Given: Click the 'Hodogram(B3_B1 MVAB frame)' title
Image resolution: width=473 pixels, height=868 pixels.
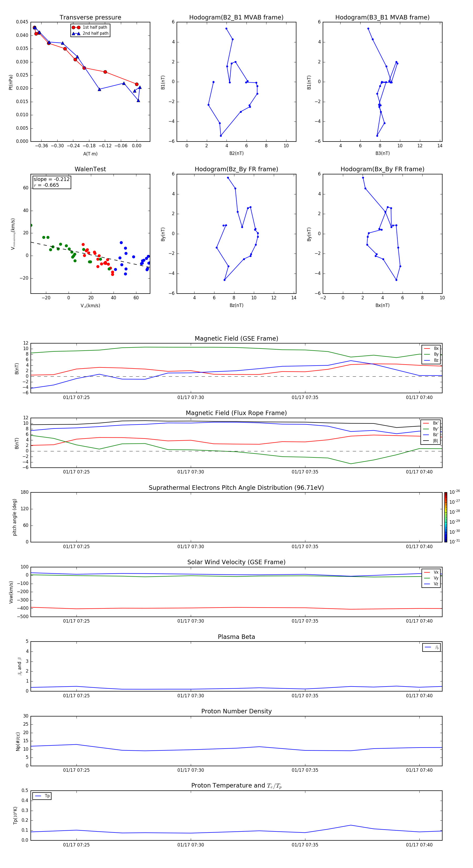Looking at the screenshot, I should (382, 17).
